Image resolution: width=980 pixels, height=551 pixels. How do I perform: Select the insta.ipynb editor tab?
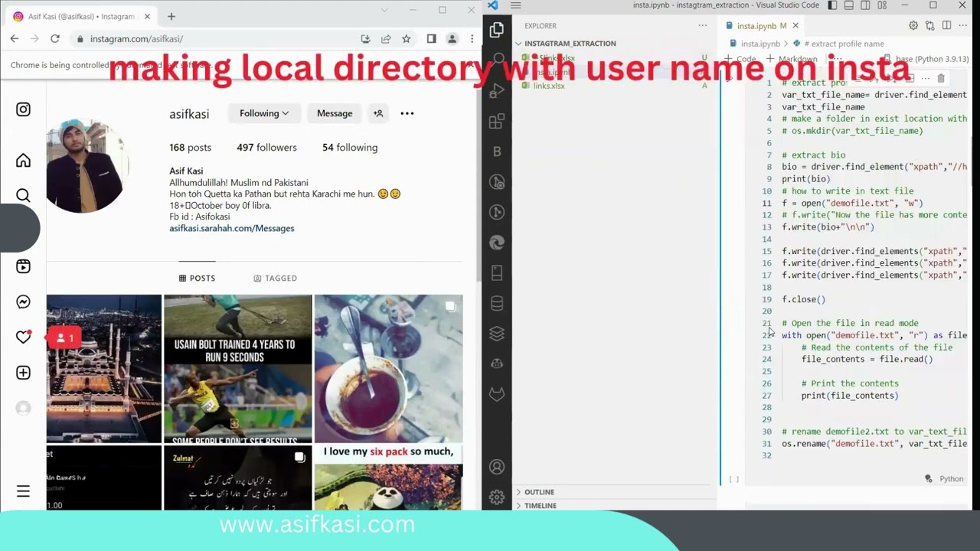(x=761, y=25)
